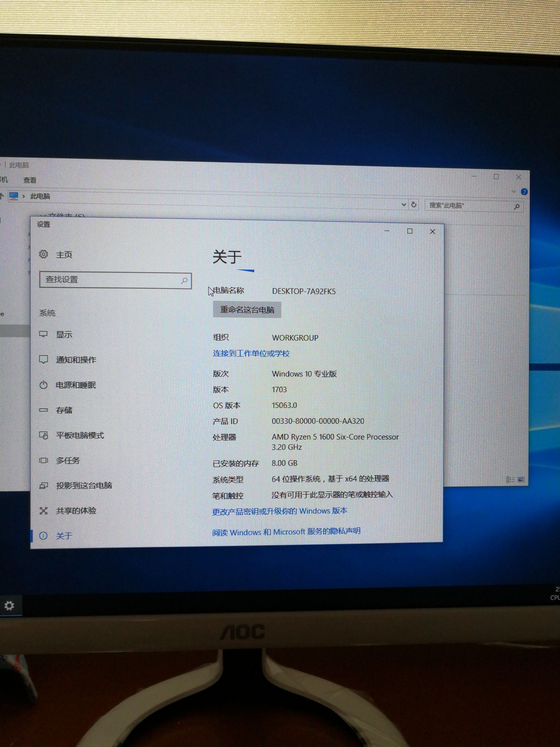This screenshot has width=560, height=747.
Task: Click 此电脑 in File Explorer address bar
Action: click(x=40, y=196)
